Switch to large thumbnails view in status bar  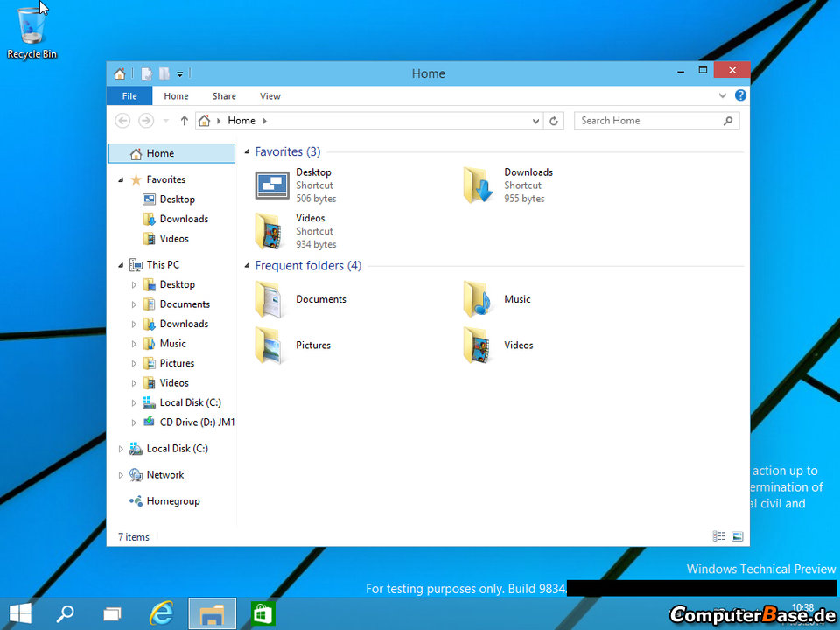(x=738, y=535)
